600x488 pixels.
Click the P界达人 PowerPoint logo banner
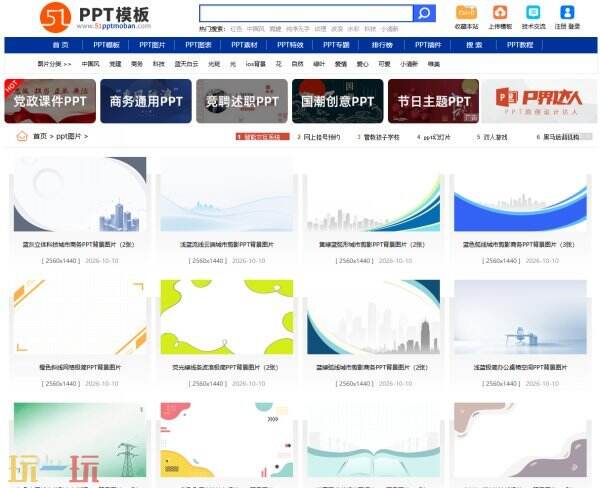tap(539, 101)
